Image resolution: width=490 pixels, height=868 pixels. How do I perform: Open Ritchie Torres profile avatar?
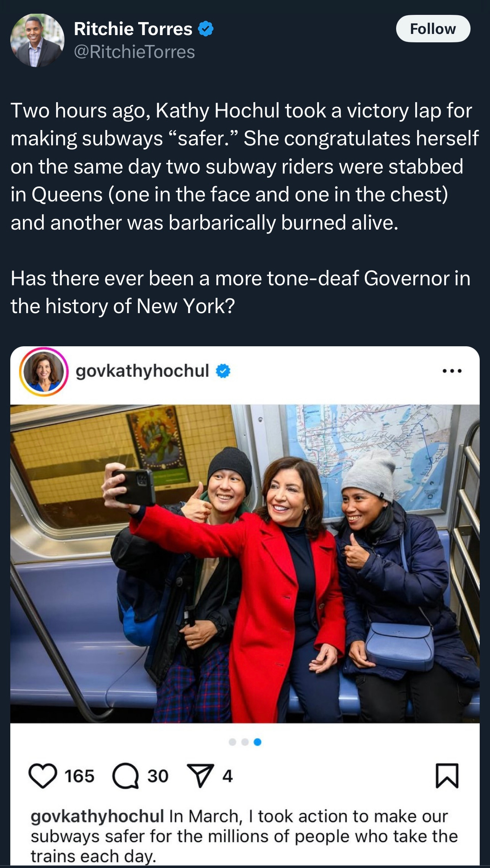pyautogui.click(x=37, y=40)
